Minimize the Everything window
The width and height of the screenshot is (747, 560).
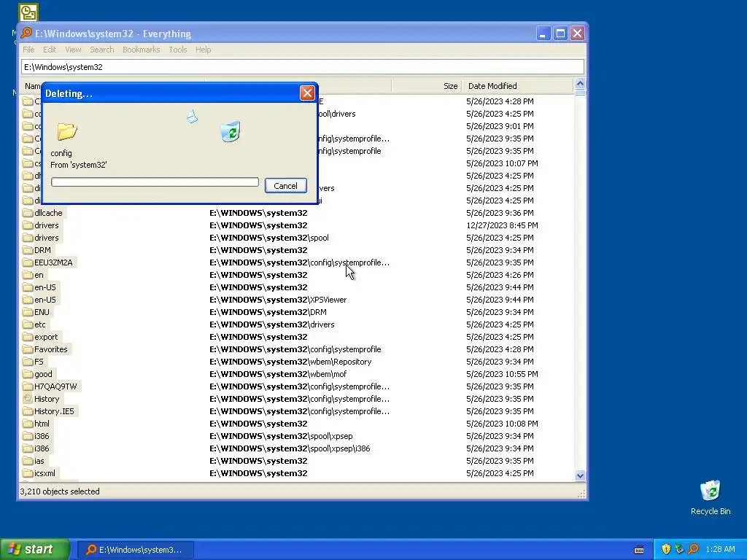543,34
